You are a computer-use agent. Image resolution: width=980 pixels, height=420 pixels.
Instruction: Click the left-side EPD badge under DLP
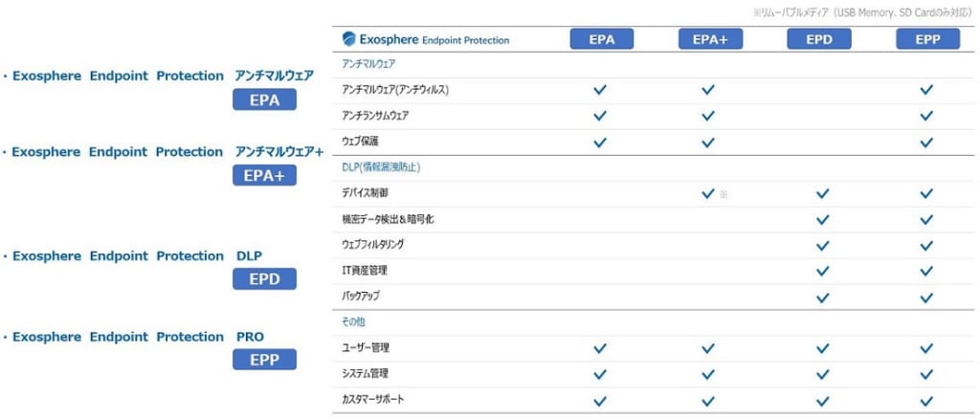(x=264, y=278)
